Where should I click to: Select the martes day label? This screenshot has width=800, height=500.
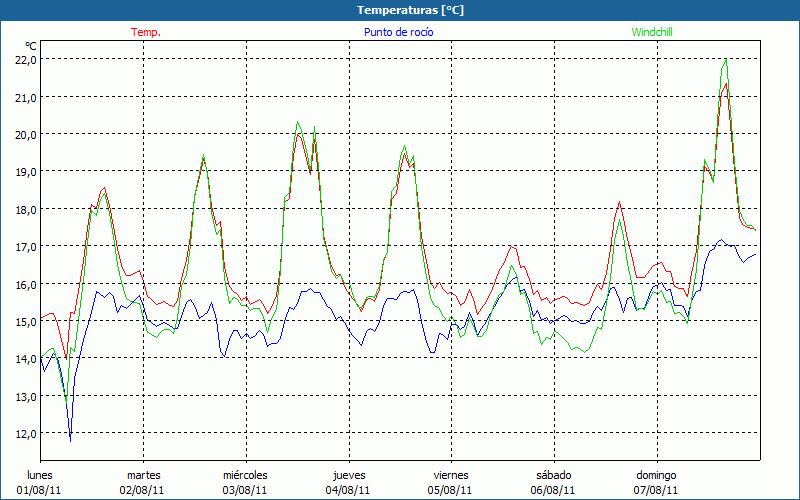tap(143, 475)
